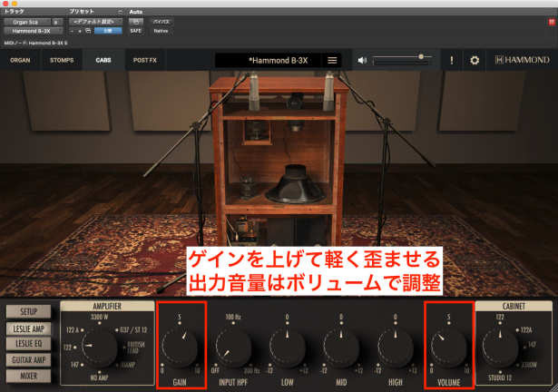Image resolution: width=558 pixels, height=392 pixels.
Task: Open the automation enable icon under Auto
Action: click(136, 22)
